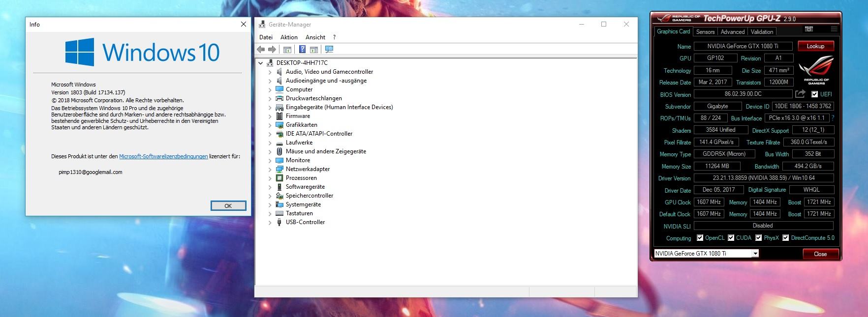Select the printer icon of Druckwarteschlangen
Screen dimensions: 868x317
click(279, 98)
